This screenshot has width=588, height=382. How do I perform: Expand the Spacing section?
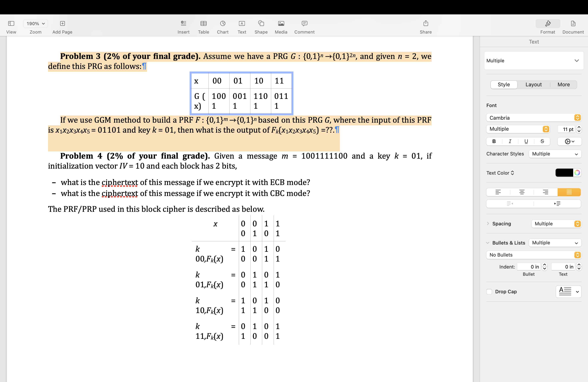[x=488, y=223]
